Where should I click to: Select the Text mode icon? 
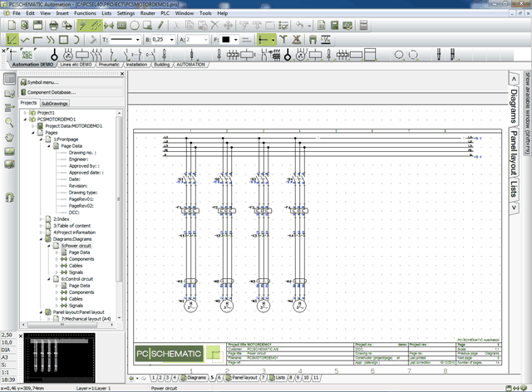(x=122, y=26)
